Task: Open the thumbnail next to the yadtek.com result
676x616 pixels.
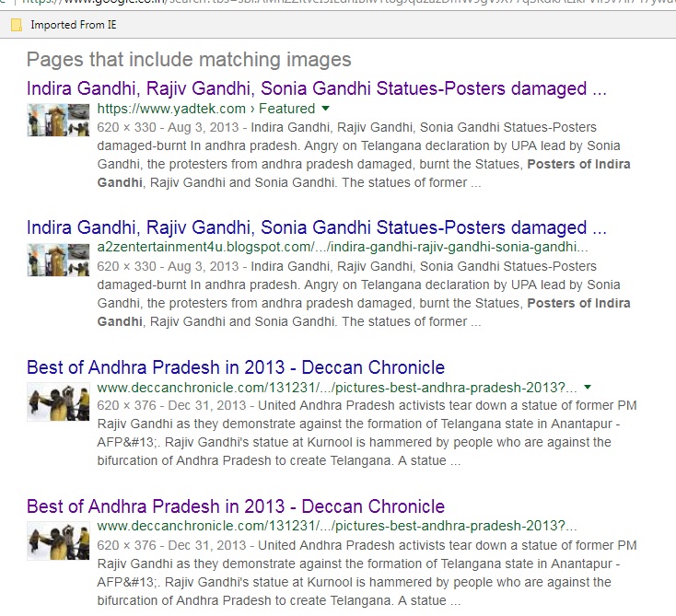Action: tap(58, 120)
